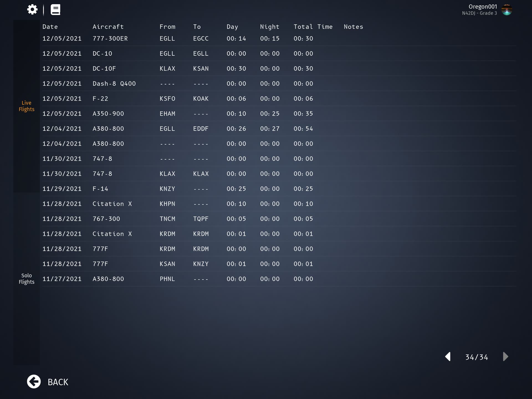532x399 pixels.
Task: Go to previous logbook page arrow
Action: pos(448,357)
